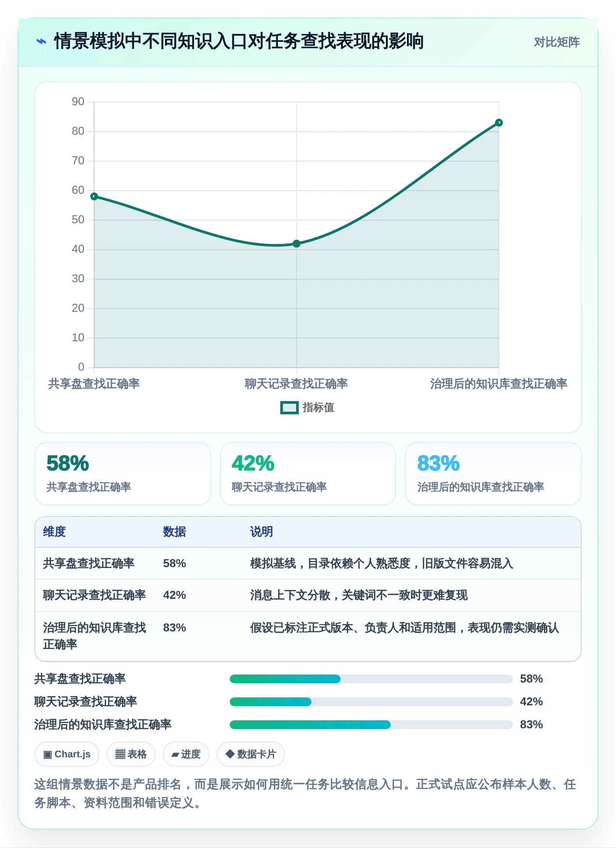Viewport: 616px width, 848px height.
Task: Click description 消息上下文分散，关键词不一致时更难复现
Action: tap(359, 595)
